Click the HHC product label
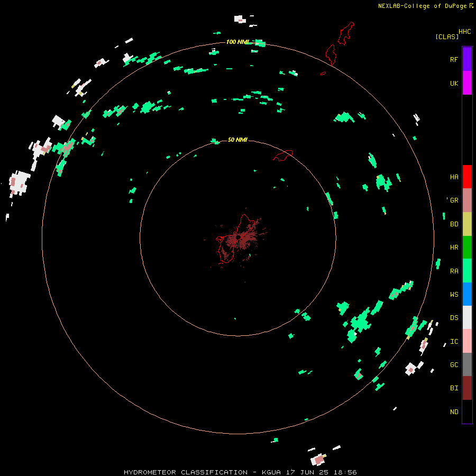The image size is (476, 476). 464,32
